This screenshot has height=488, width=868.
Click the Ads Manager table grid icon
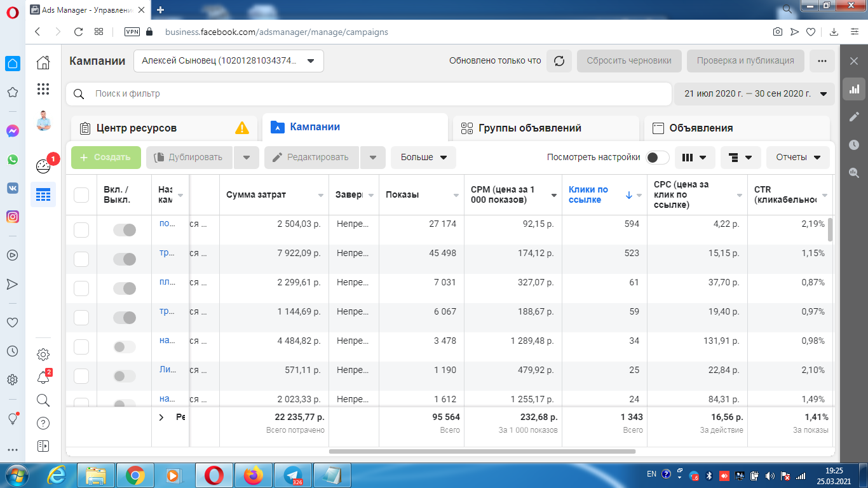[x=43, y=195]
